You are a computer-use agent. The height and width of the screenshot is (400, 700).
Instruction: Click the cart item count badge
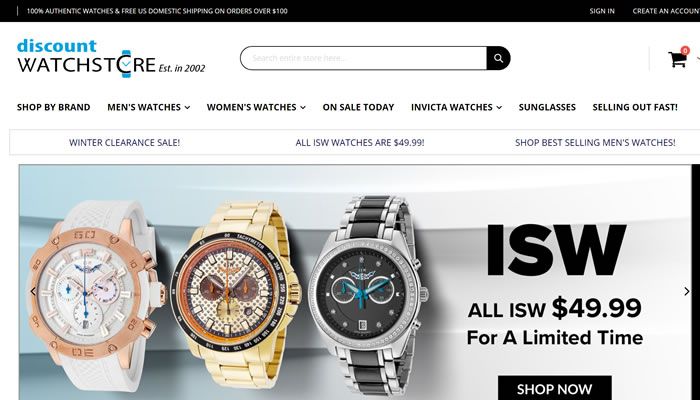(x=685, y=51)
